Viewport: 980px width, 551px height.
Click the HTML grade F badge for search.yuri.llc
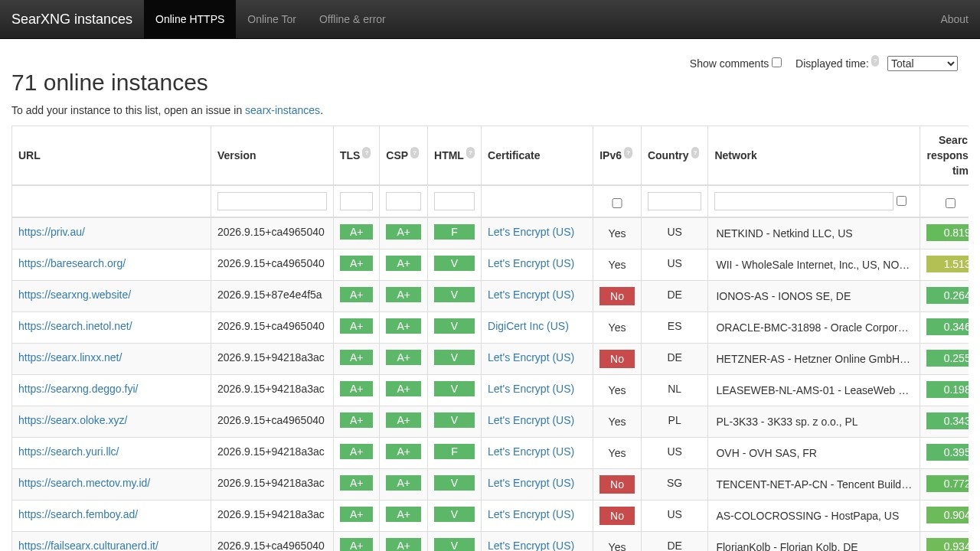[454, 452]
